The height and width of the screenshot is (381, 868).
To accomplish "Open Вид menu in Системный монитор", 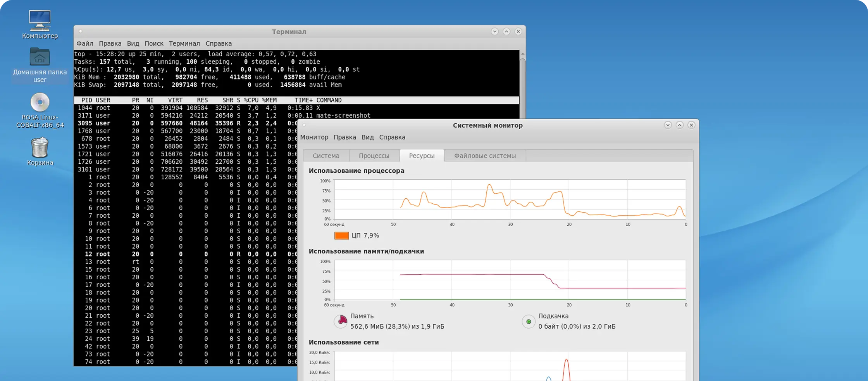I will tap(368, 137).
